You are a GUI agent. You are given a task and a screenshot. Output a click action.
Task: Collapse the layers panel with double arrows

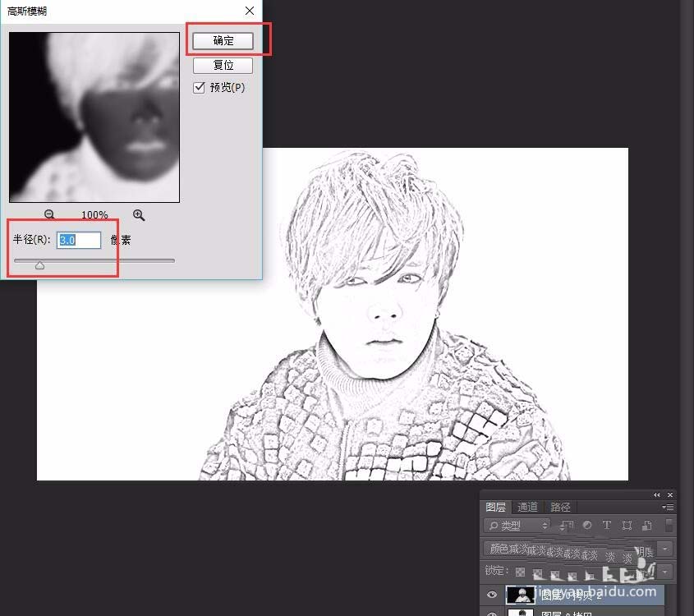(657, 495)
